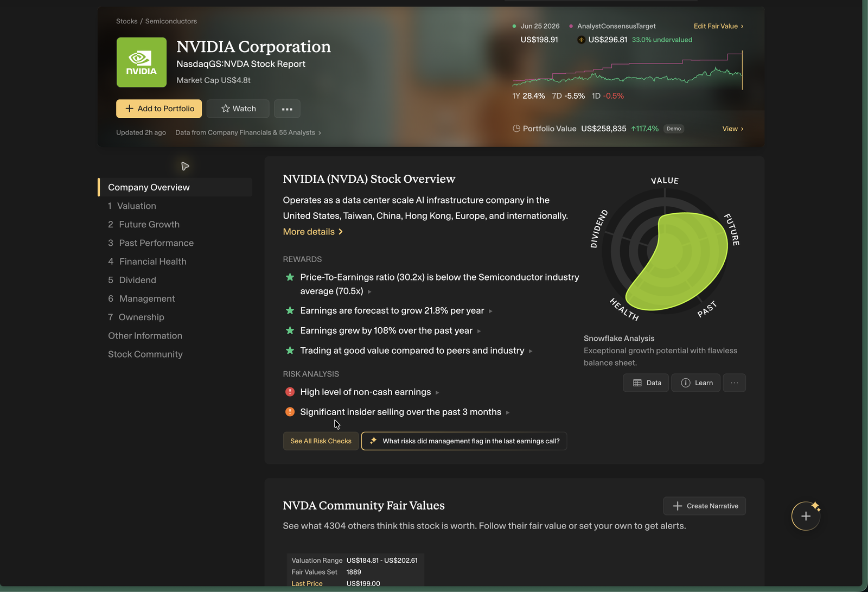Click the Stocks breadcrumb

pos(127,21)
